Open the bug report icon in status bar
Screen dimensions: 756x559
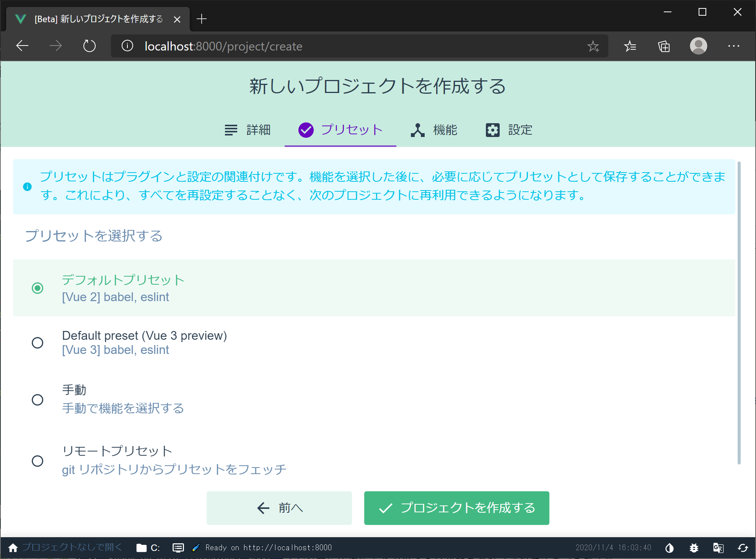tap(694, 548)
